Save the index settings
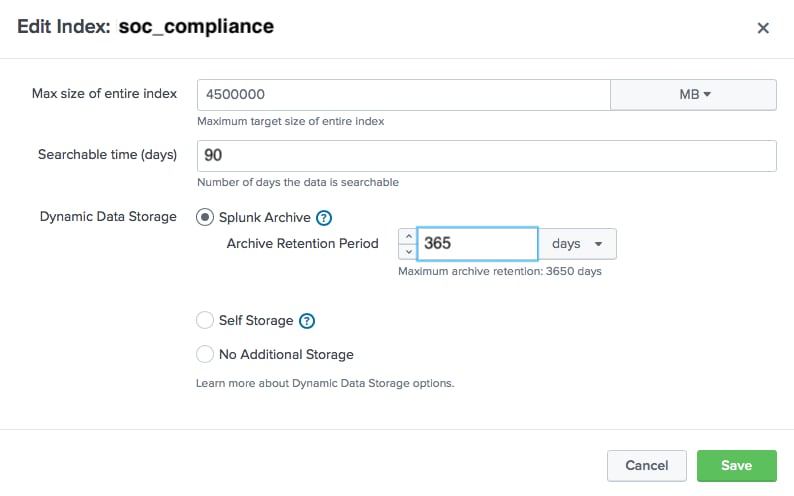This screenshot has width=794, height=496. (x=737, y=466)
